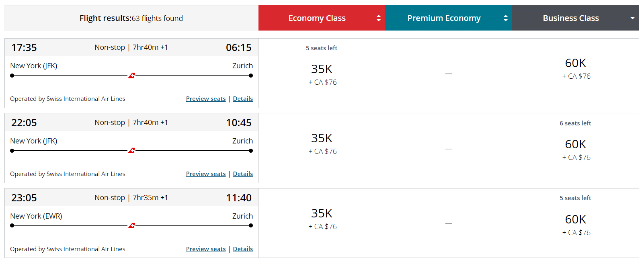Preview seats for the 22:05 flight
The width and height of the screenshot is (644, 260).
coord(206,174)
